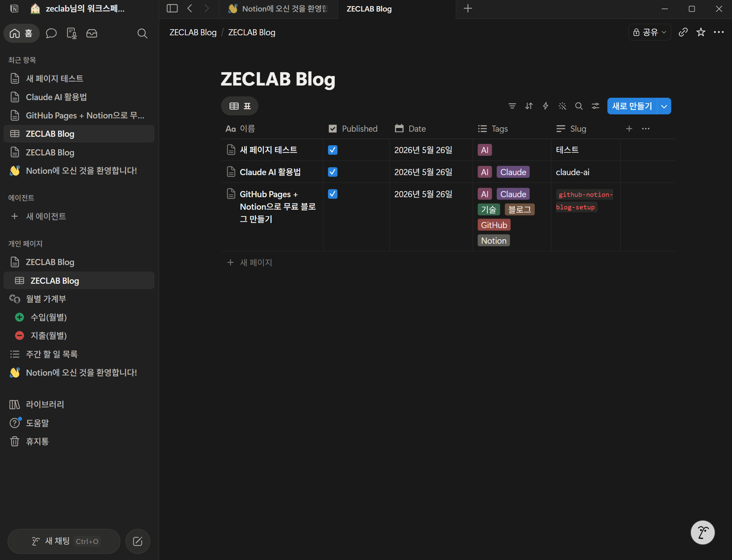Click the gray Notion tag
Screen dimensions: 732x560
[494, 241]
